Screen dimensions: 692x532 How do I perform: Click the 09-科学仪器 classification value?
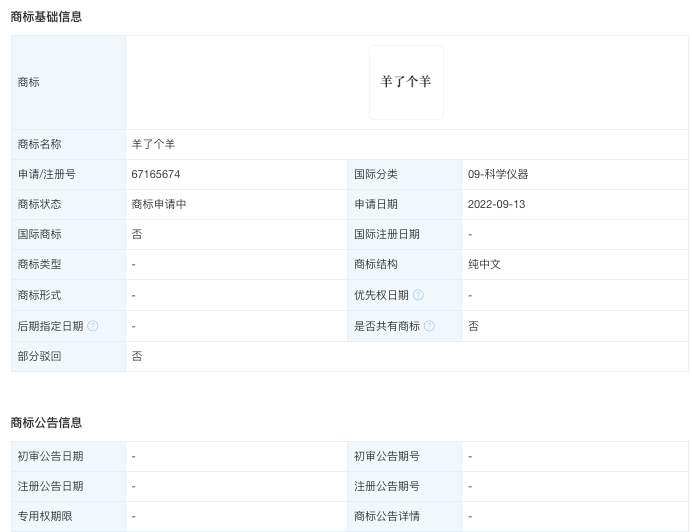pos(498,174)
